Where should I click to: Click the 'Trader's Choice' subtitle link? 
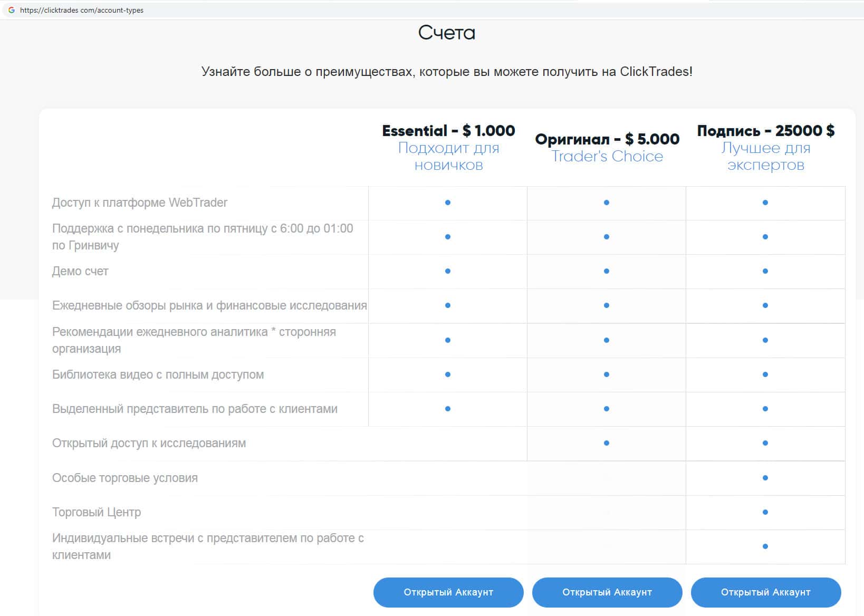pos(607,156)
